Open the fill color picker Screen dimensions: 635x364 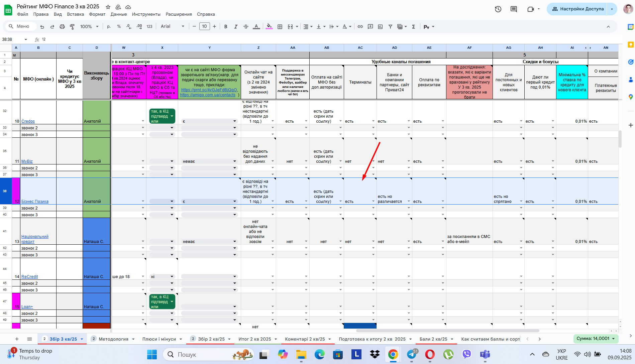[x=269, y=27]
